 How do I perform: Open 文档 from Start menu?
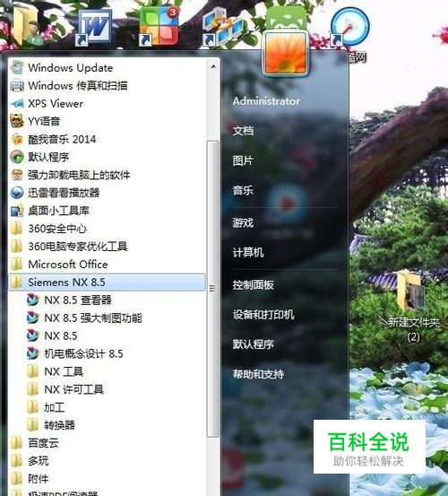(243, 131)
